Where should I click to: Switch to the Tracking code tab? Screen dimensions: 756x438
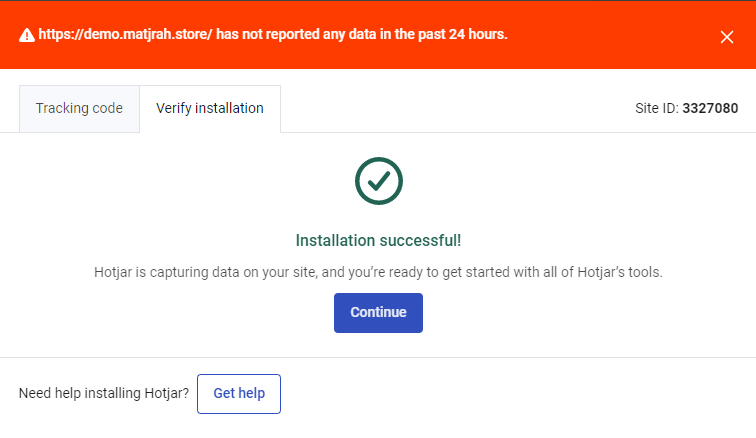click(79, 109)
